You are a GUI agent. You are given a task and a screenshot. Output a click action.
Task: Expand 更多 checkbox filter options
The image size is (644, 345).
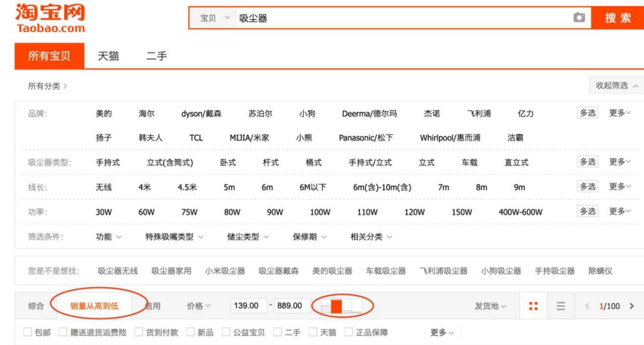(442, 332)
